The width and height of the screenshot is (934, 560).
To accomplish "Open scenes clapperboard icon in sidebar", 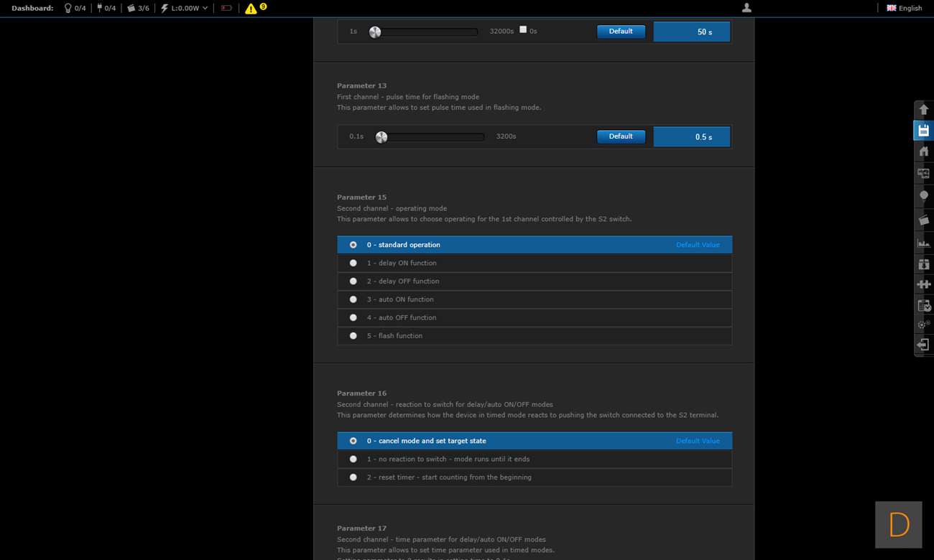I will [923, 220].
